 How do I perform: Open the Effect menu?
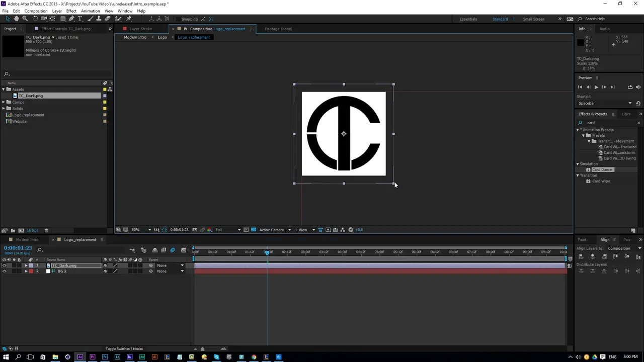pyautogui.click(x=71, y=11)
